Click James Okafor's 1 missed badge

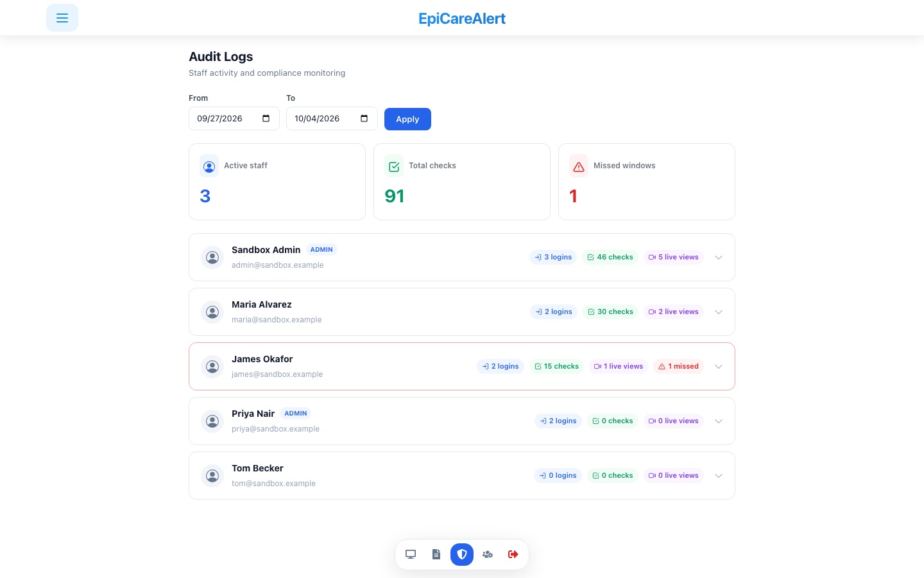click(678, 366)
